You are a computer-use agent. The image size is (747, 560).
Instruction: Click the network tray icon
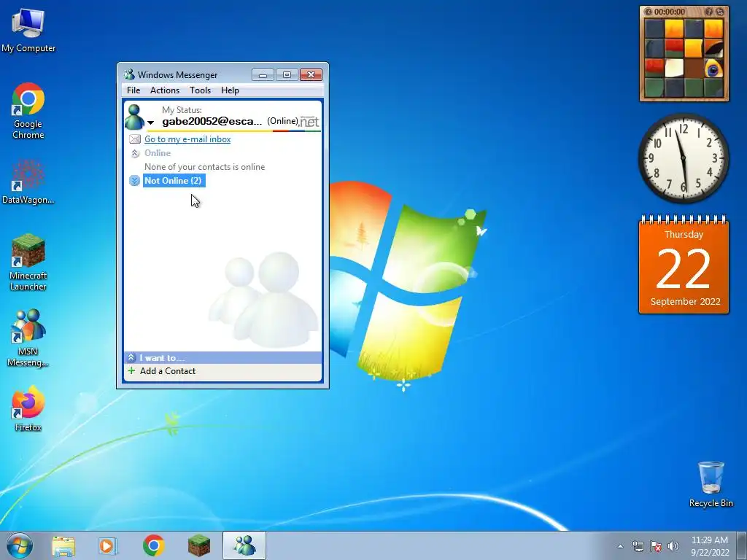(x=638, y=546)
